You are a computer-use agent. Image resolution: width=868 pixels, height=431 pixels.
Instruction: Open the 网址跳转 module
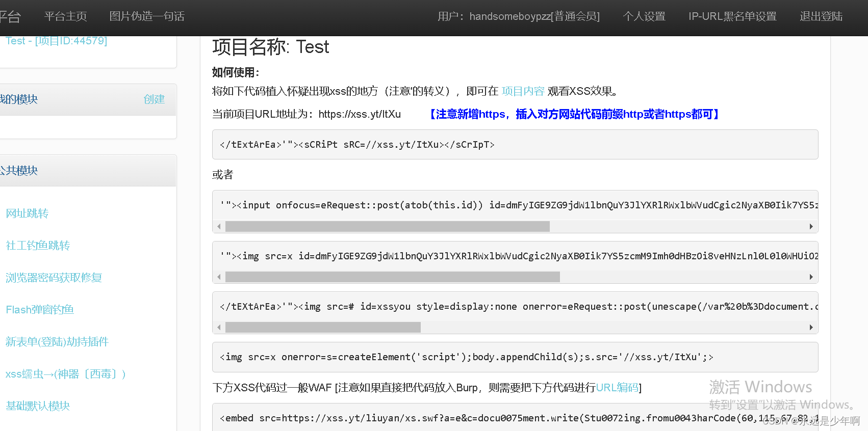[27, 213]
